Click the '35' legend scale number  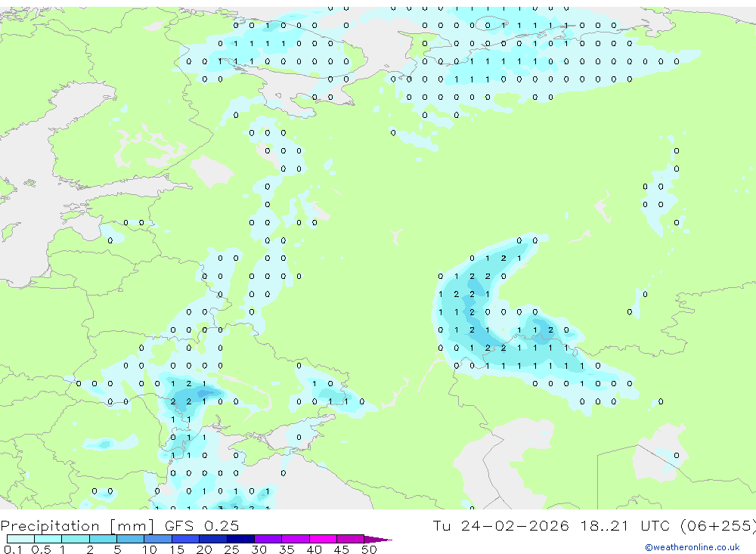pos(287,549)
